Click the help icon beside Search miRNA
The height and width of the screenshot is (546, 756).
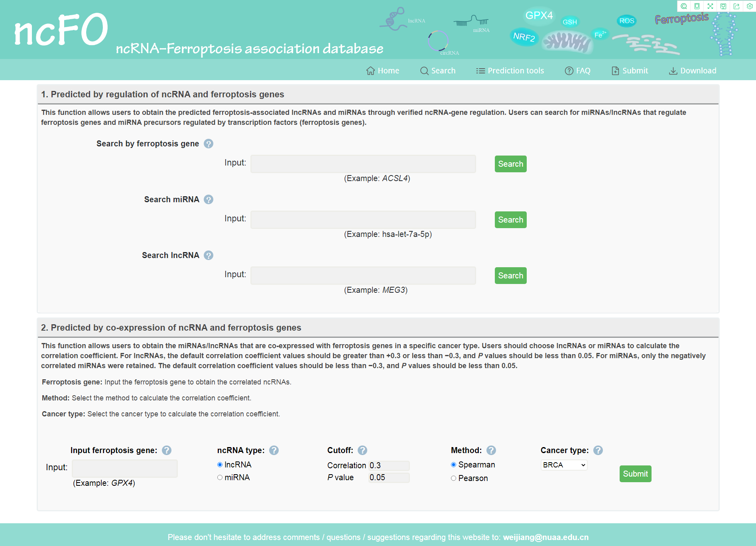point(209,199)
